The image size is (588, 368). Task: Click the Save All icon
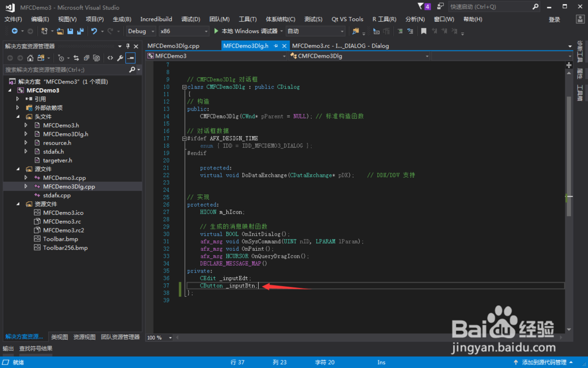[x=80, y=31]
